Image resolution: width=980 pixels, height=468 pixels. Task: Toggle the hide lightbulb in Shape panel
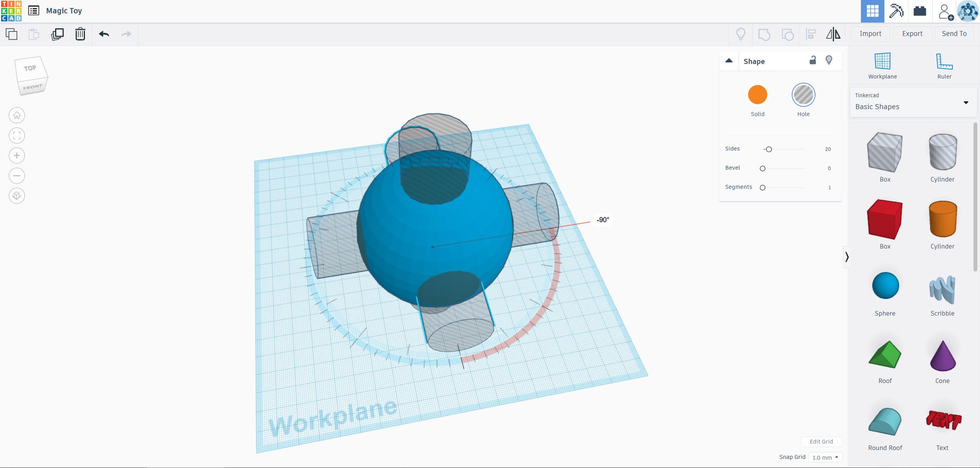pos(829,60)
